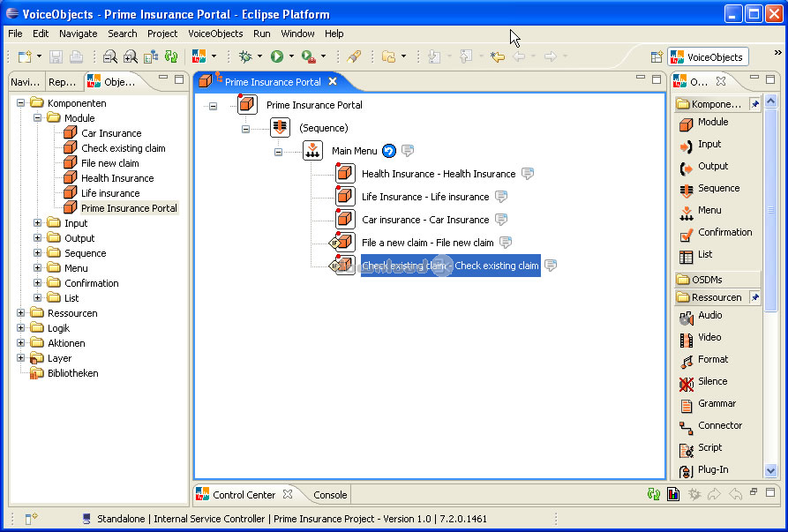
Task: Click the refresh icon in Control Center
Action: 654,495
